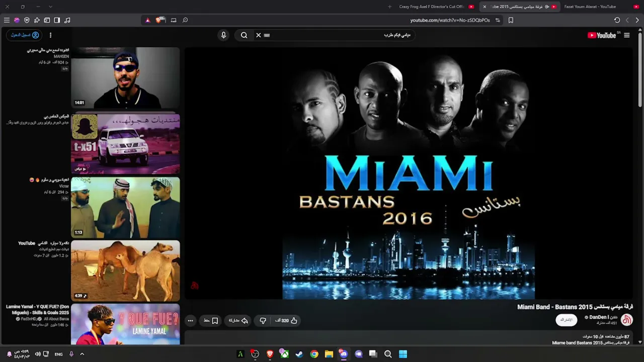Run the YouTube search with magnifier button
Image resolution: width=644 pixels, height=362 pixels.
tap(244, 35)
